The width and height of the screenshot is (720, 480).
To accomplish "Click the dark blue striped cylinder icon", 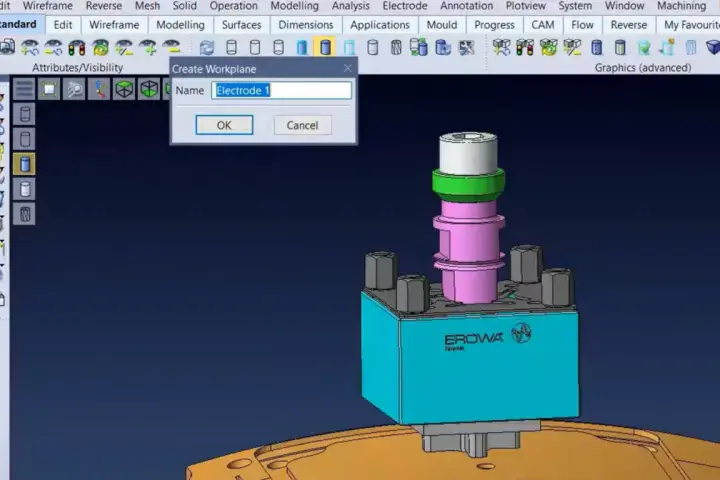I will 596,47.
